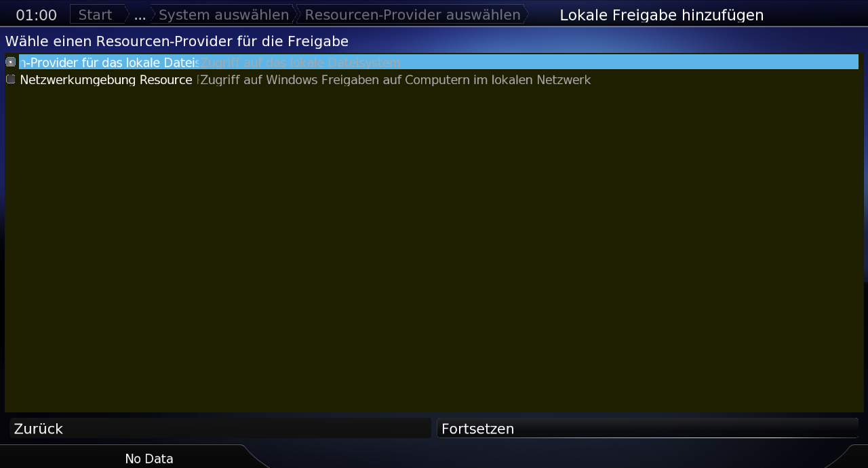This screenshot has height=468, width=868.
Task: Click the arrow separator after System auswählen
Action: click(296, 15)
